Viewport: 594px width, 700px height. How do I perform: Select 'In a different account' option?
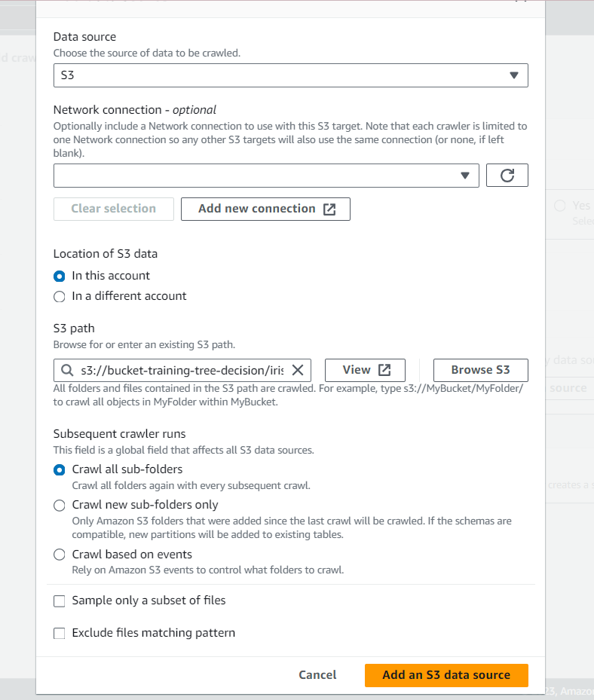coord(60,297)
